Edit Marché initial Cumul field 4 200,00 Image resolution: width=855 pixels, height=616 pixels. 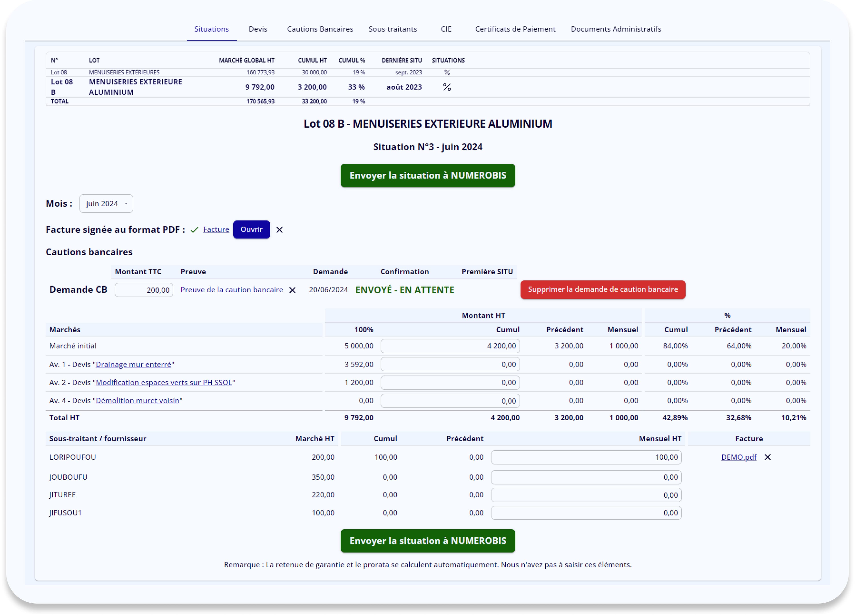coord(450,346)
